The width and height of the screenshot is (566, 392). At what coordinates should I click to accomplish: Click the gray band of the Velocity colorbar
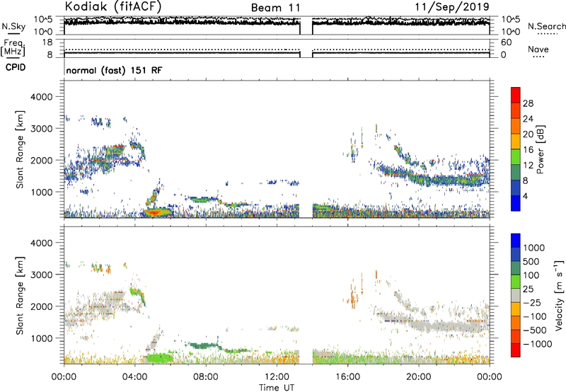click(516, 296)
